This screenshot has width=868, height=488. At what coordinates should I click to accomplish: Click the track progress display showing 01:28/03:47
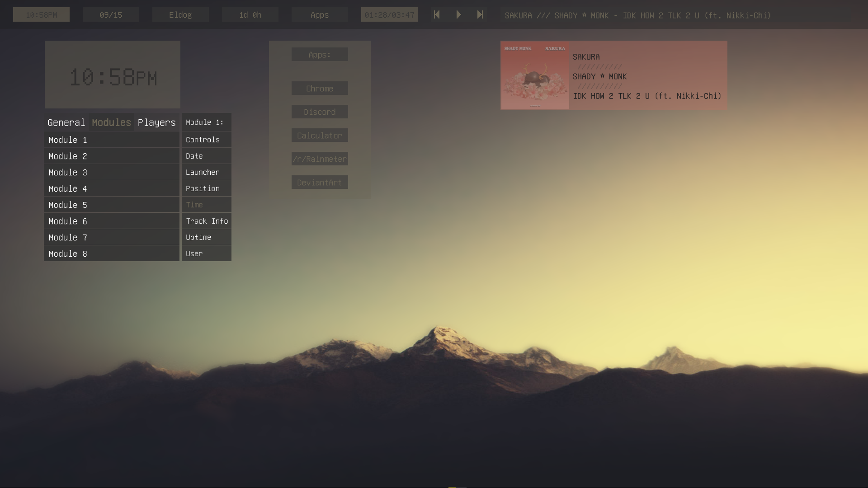(389, 14)
